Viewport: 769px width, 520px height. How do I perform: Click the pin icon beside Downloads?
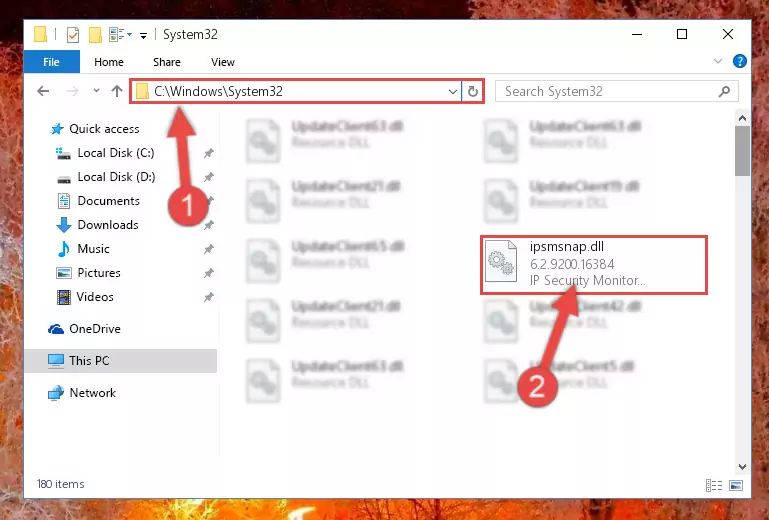(x=208, y=225)
